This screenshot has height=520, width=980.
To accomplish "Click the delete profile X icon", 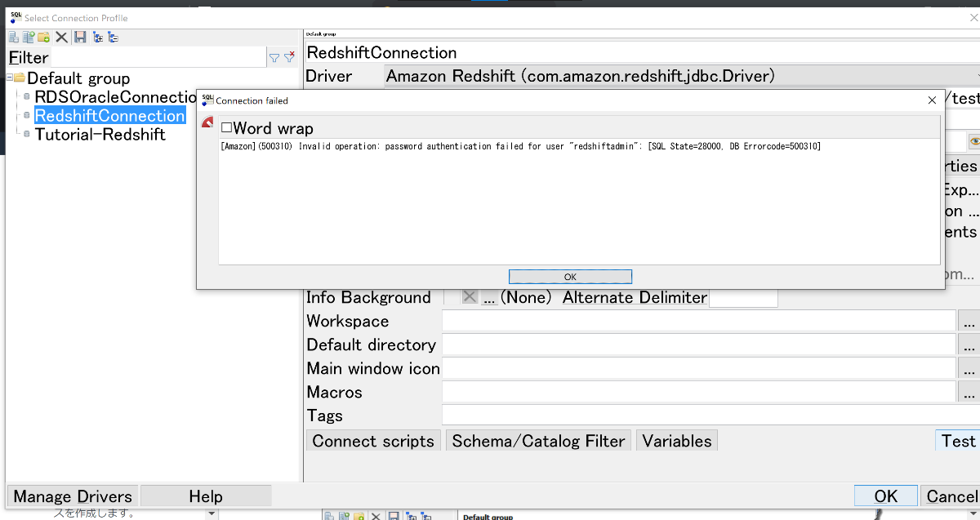I will pos(61,37).
